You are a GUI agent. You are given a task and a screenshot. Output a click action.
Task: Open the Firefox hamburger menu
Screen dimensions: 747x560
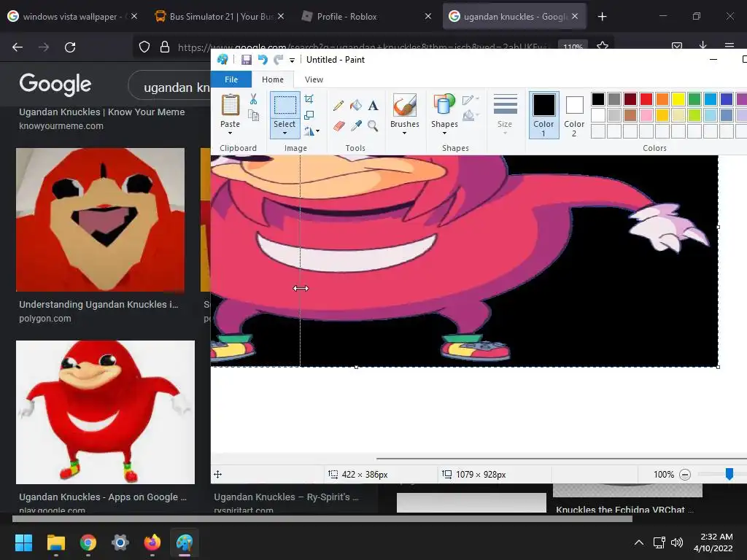click(x=729, y=46)
